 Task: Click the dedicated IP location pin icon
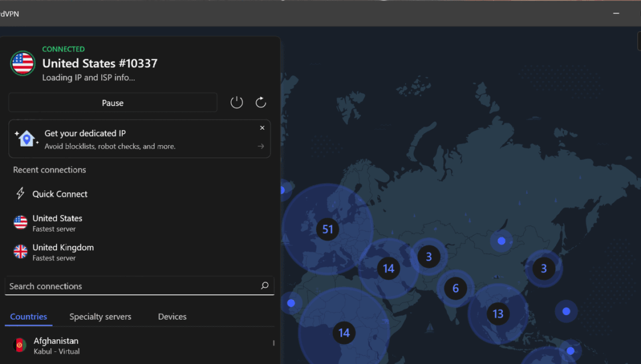25,137
